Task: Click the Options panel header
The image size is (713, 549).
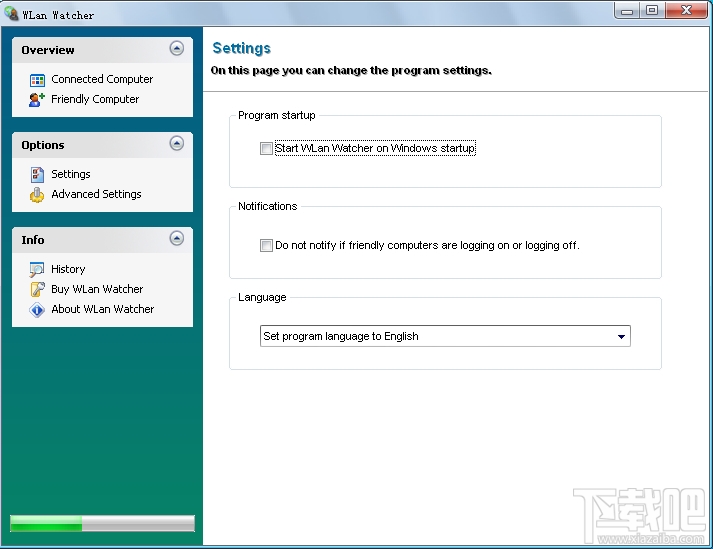Action: (102, 145)
